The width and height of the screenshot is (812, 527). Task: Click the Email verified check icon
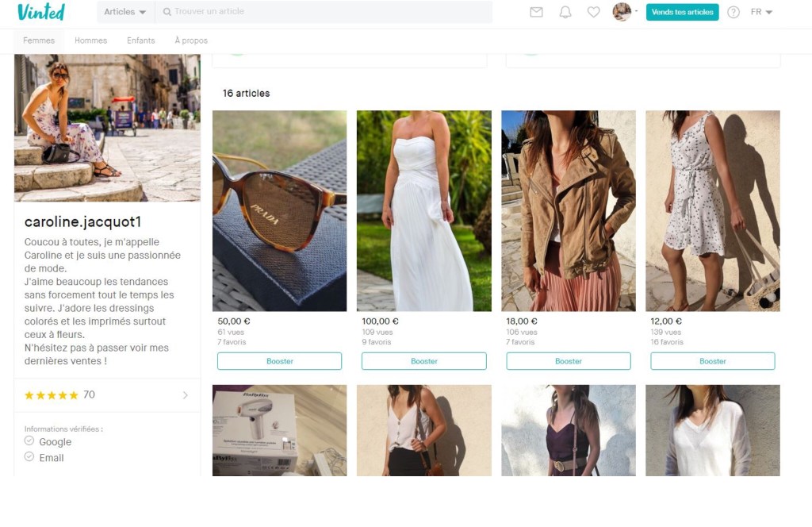[29, 457]
